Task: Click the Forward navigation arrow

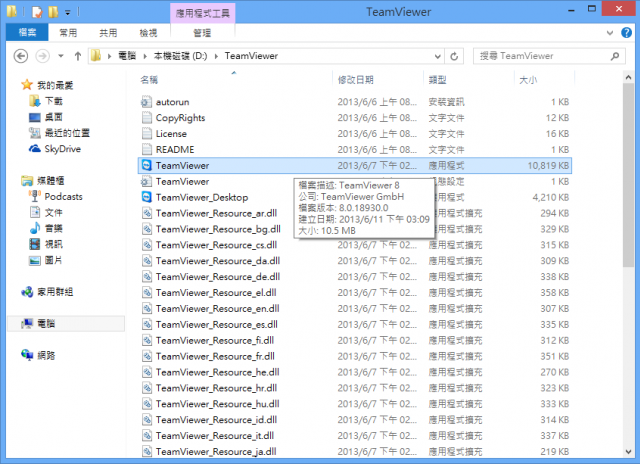Action: [x=42, y=56]
